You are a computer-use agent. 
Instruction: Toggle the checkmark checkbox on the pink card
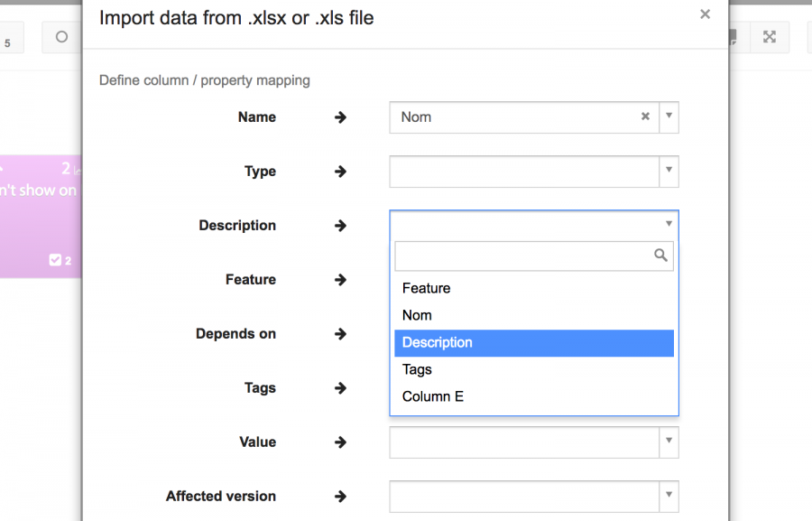(x=55, y=260)
